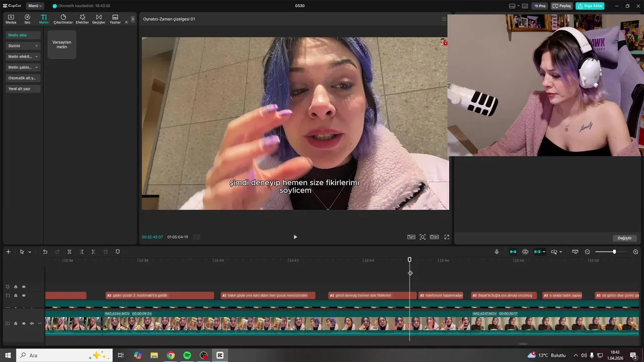Open the Çıkartmalar tab
644x362 pixels.
pyautogui.click(x=63, y=19)
